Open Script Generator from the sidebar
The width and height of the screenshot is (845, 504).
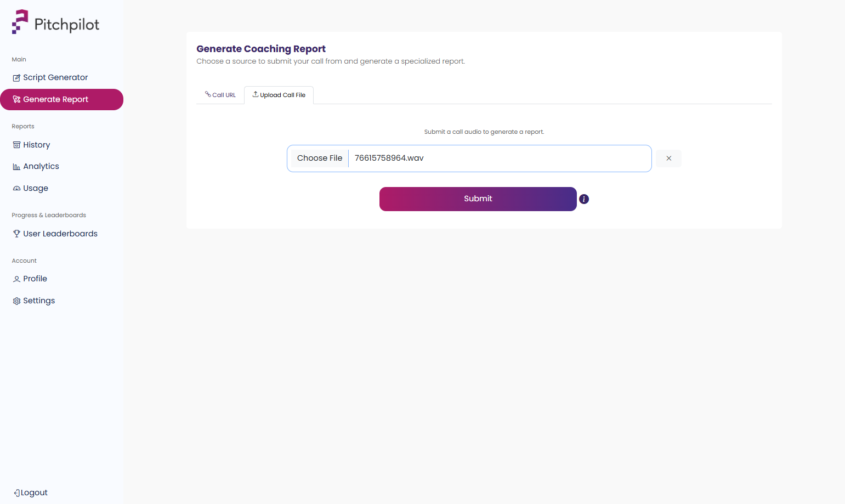61,78
